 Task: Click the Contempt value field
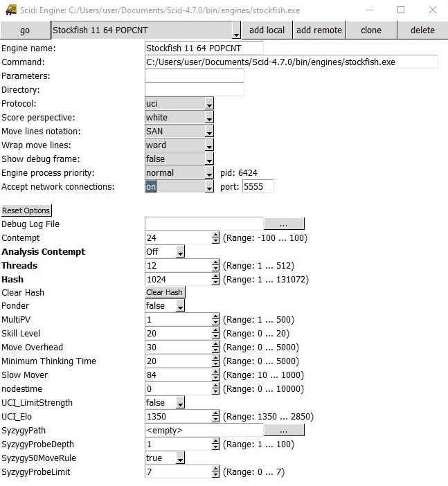coord(178,237)
